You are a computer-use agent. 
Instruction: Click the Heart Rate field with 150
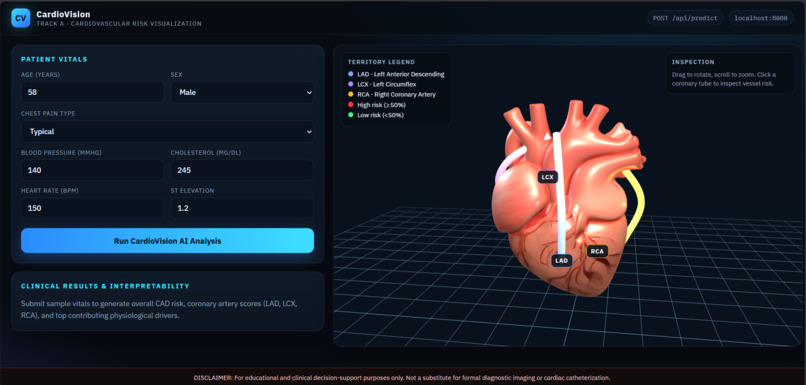[x=93, y=208]
